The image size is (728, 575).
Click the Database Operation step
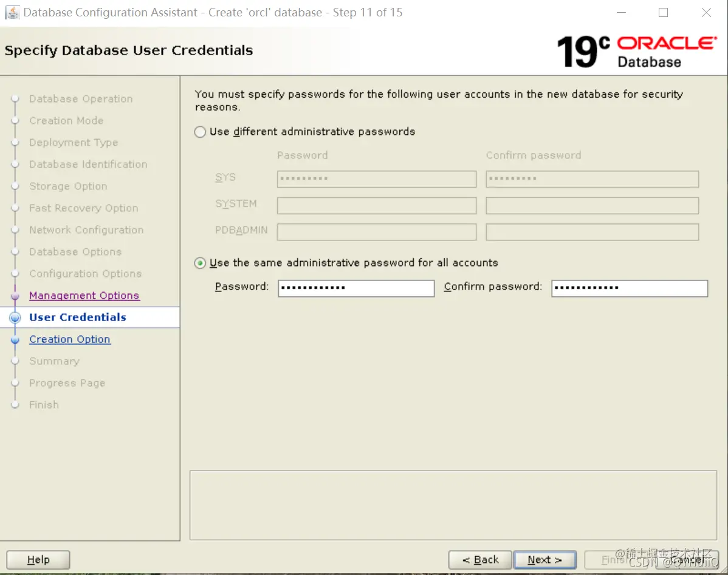(x=81, y=99)
